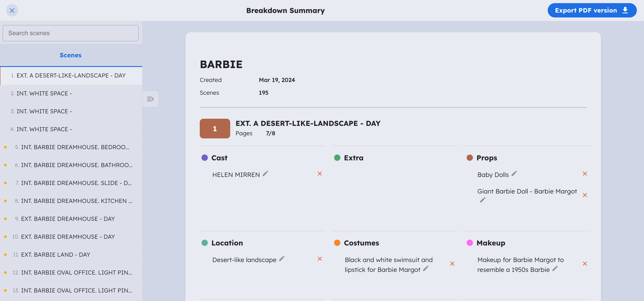This screenshot has width=644, height=301.
Task: Click the Export PDF version button
Action: pyautogui.click(x=592, y=10)
